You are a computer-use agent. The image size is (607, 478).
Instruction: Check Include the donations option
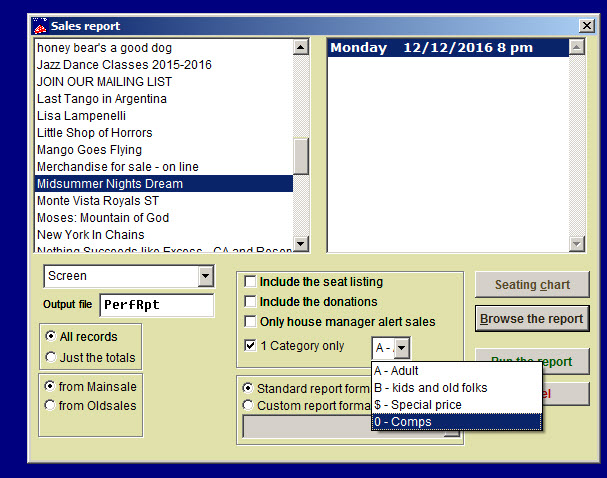tap(251, 302)
